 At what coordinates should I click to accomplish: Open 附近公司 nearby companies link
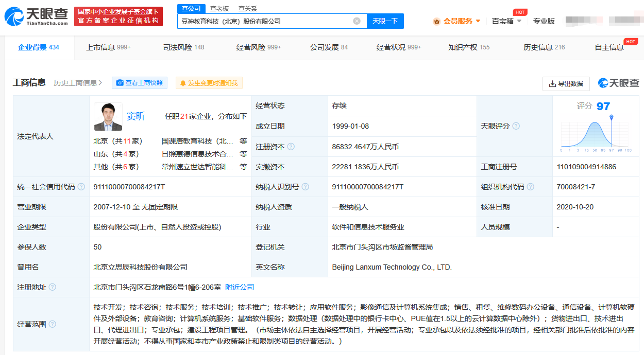[x=240, y=287]
